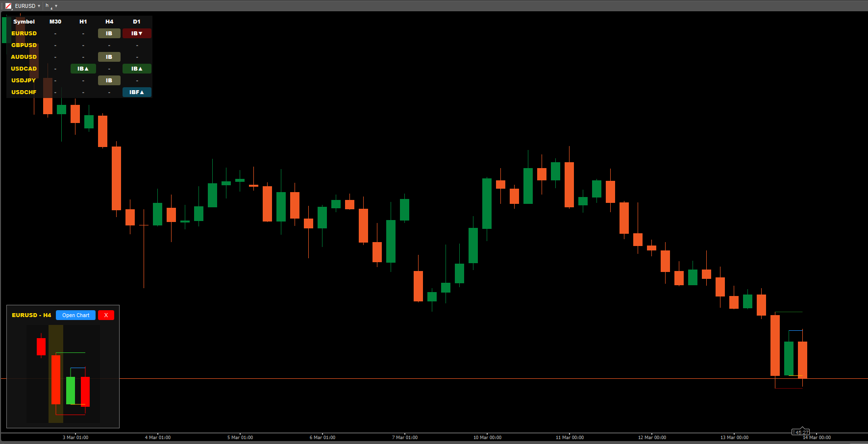Viewport: 868px width, 444px height.
Task: Click the D1 column header
Action: coord(137,22)
